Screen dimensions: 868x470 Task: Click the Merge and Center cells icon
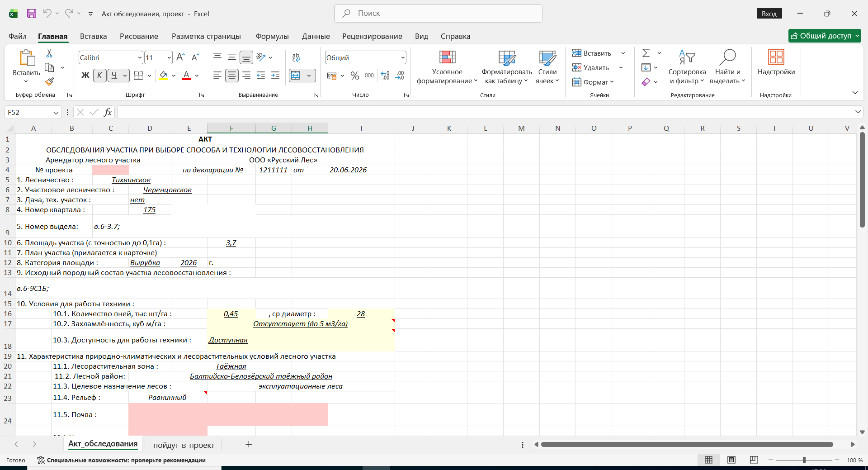tap(296, 76)
